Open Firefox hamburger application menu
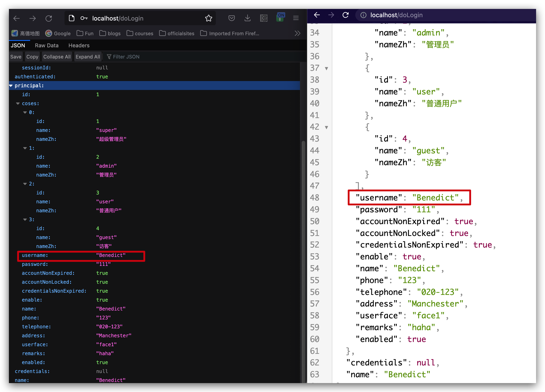Screen dimensions: 545x392 pos(296,18)
